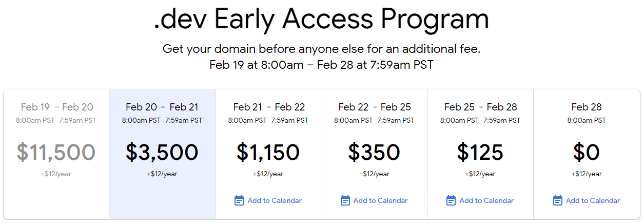Click the Feb 19 – Feb 28 PST date range line
This screenshot has height=223, width=644.
coord(322,65)
